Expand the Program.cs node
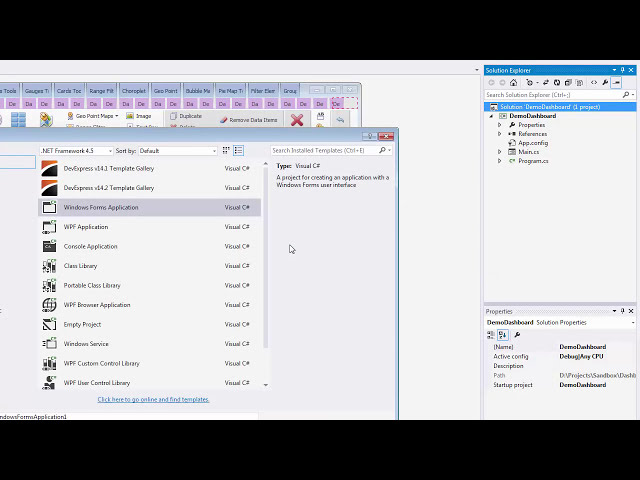 (x=500, y=161)
